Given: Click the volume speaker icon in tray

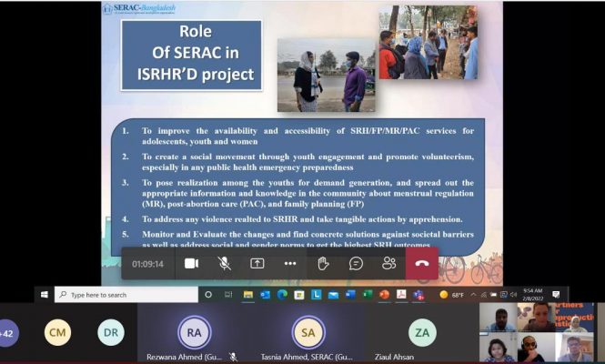Looking at the screenshot, I should tap(513, 295).
